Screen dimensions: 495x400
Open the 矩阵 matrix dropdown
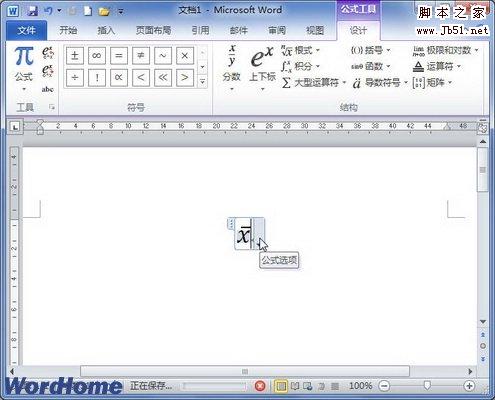click(432, 82)
